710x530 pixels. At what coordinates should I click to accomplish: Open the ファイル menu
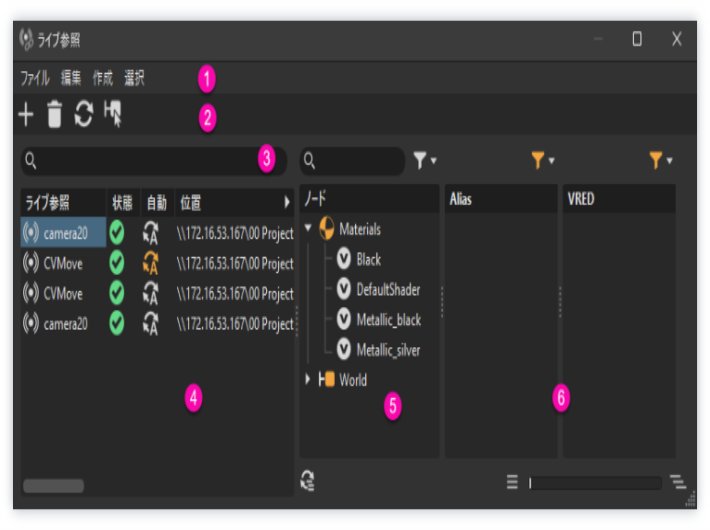pyautogui.click(x=34, y=78)
